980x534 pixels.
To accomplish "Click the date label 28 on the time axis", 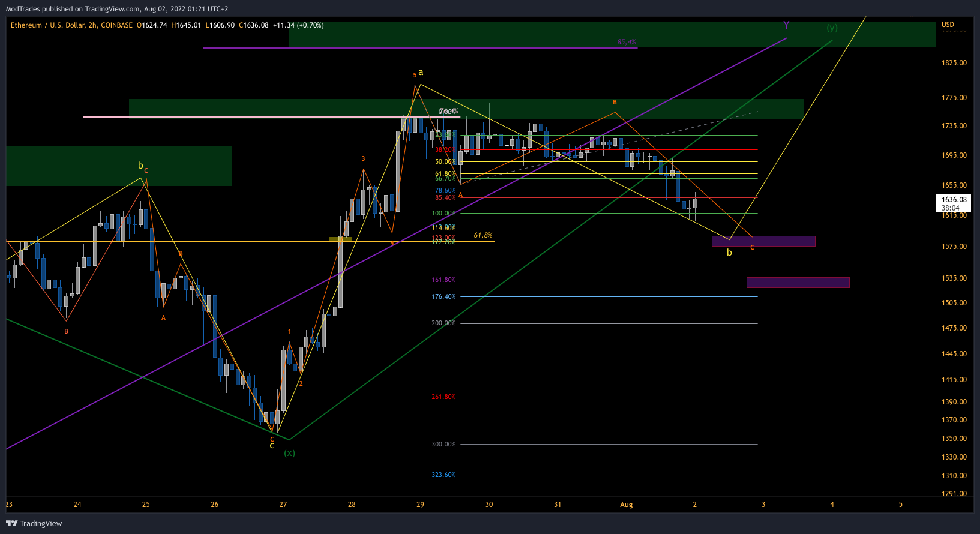I will click(x=352, y=505).
